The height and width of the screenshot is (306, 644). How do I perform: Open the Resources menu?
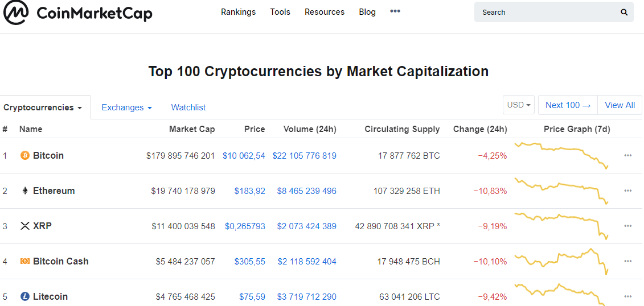[324, 12]
